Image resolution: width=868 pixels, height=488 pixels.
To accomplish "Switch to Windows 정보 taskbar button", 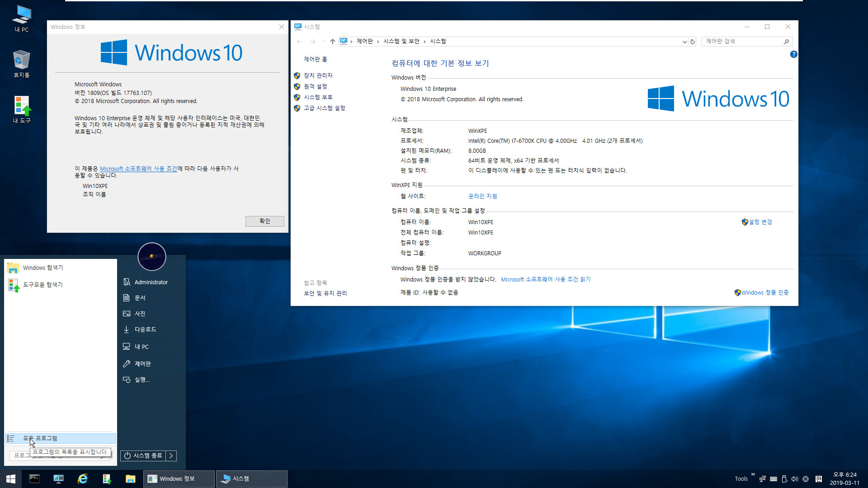I will pyautogui.click(x=179, y=479).
